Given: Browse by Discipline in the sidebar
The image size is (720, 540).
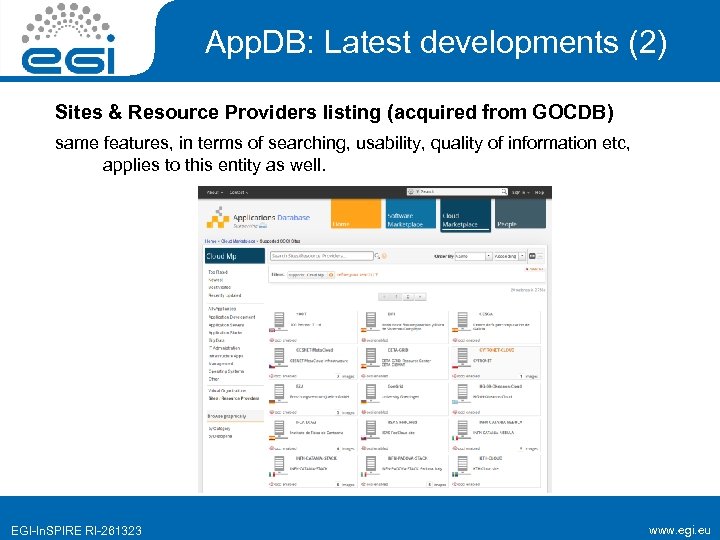Looking at the screenshot, I should 220,436.
